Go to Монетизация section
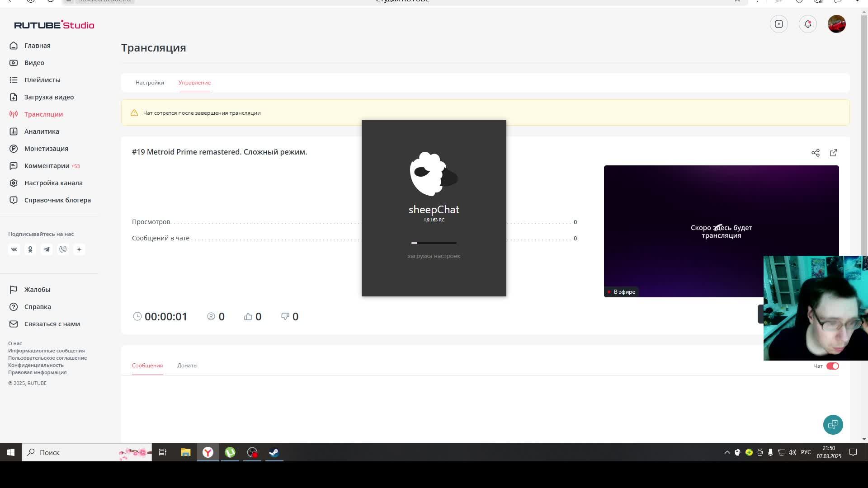868x488 pixels. coord(46,149)
